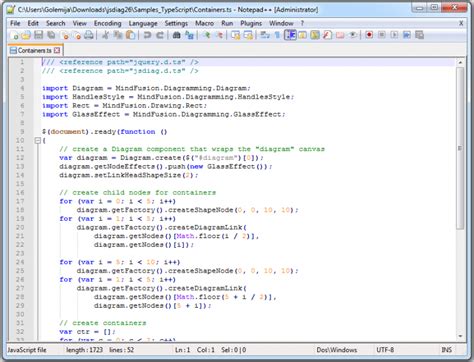Screen dimensions: 474x362
Task: Toggle INS overwrite mode in status bar
Action: click(447, 350)
